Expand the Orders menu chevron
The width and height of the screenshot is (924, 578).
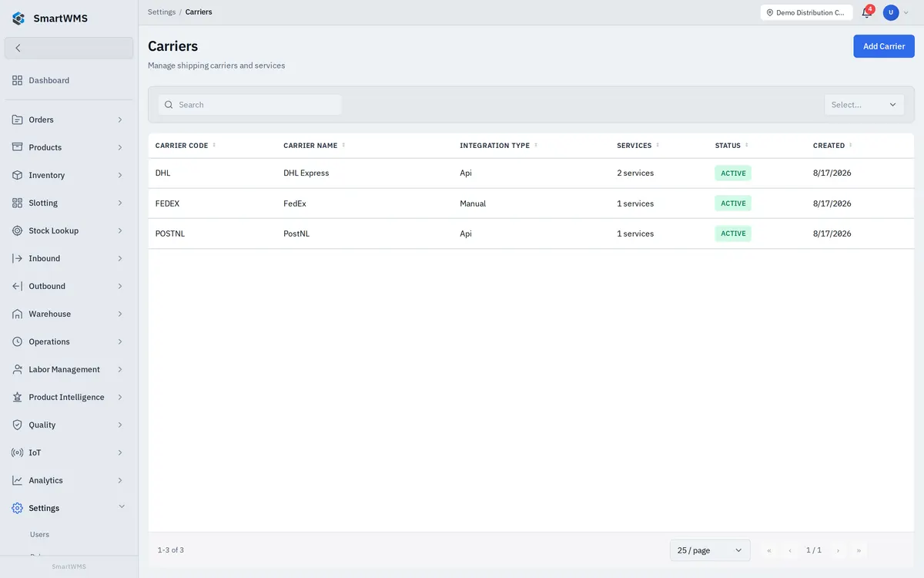[120, 119]
